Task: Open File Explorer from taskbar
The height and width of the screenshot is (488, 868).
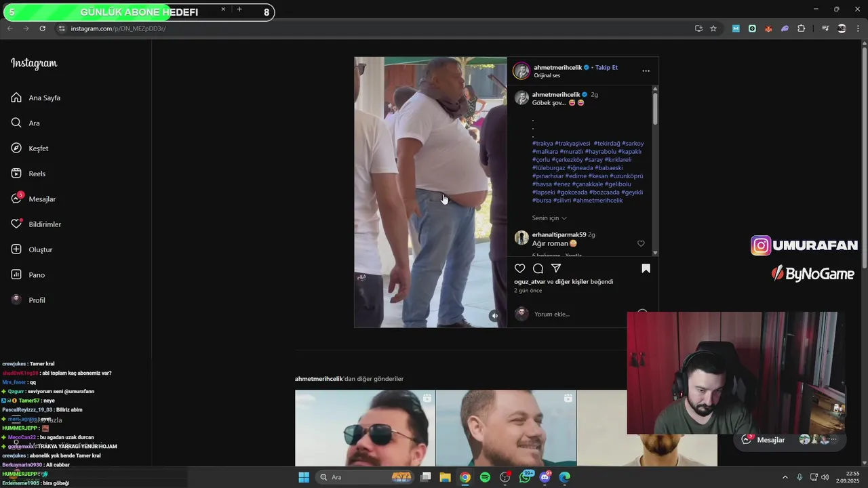Action: 446,477
